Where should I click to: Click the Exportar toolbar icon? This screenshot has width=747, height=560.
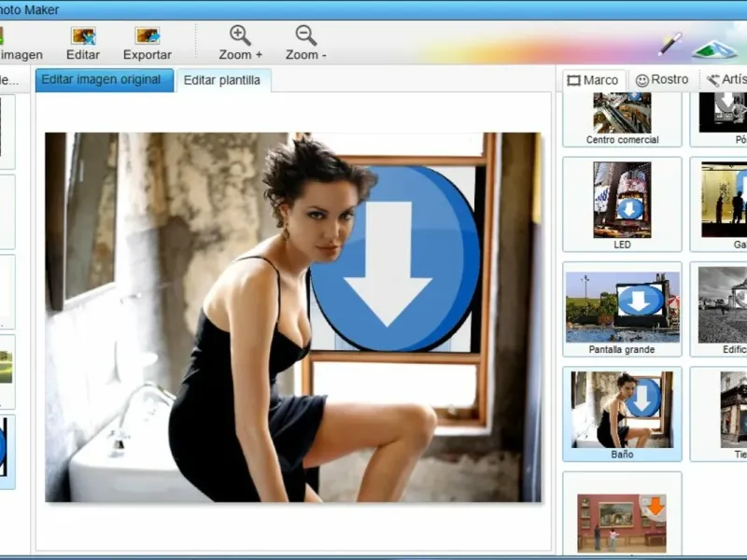pos(148,35)
